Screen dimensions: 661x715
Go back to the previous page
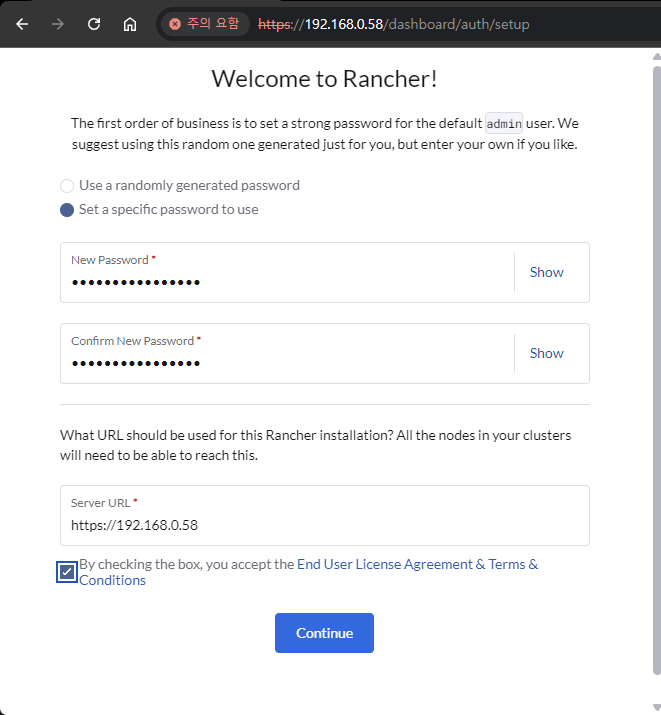tap(22, 24)
